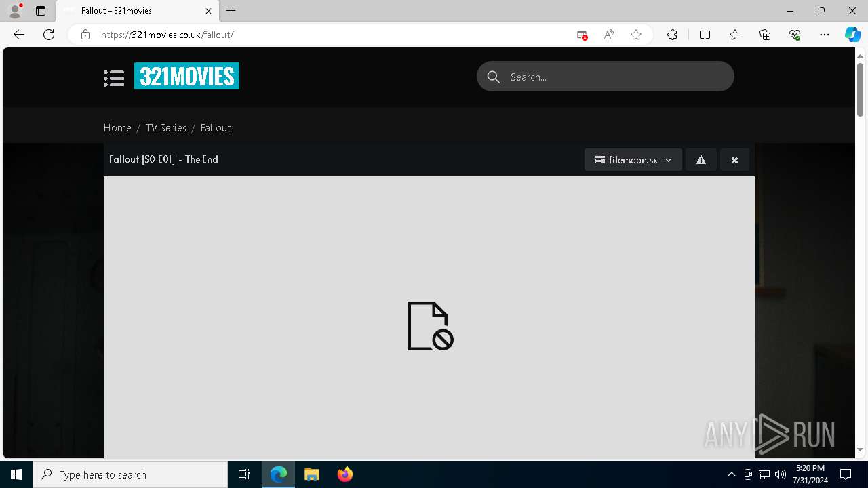Click the blocked content file icon

point(430,326)
